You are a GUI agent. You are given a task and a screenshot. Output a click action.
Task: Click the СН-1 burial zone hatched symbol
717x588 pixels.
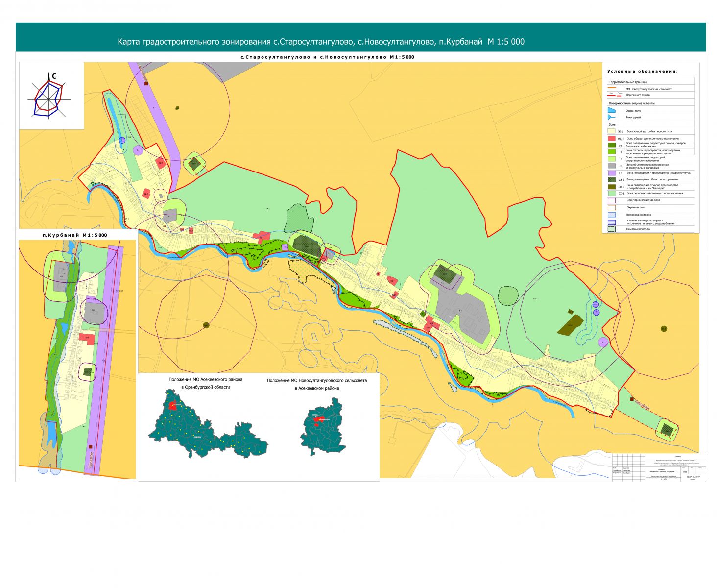(x=612, y=179)
